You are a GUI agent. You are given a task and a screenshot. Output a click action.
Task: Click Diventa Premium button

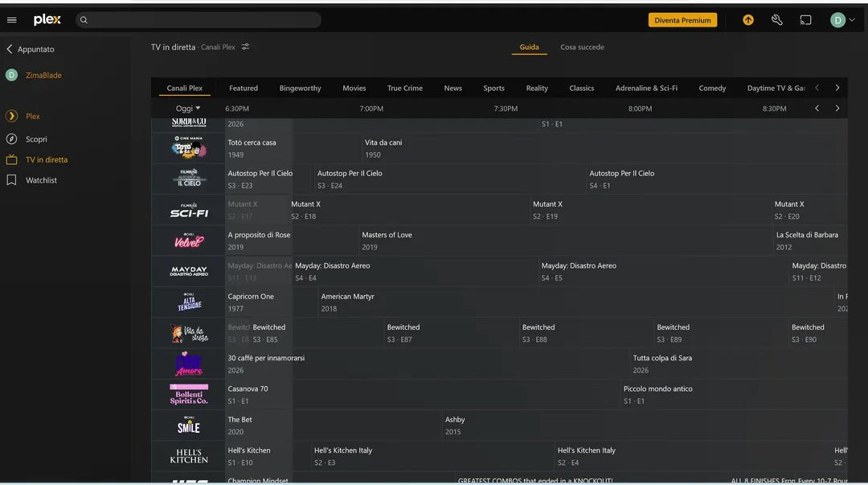pyautogui.click(x=682, y=20)
